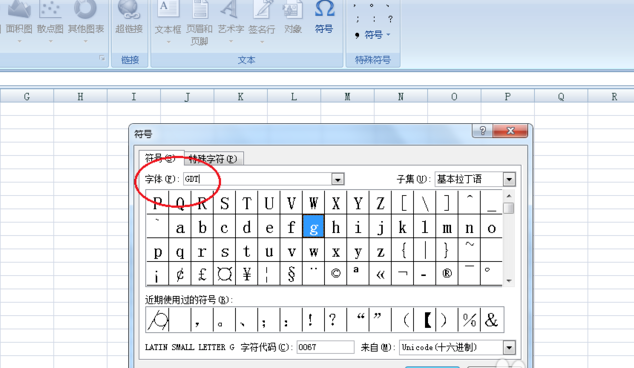Select the capital W symbol
The width and height of the screenshot is (634, 368).
point(313,203)
